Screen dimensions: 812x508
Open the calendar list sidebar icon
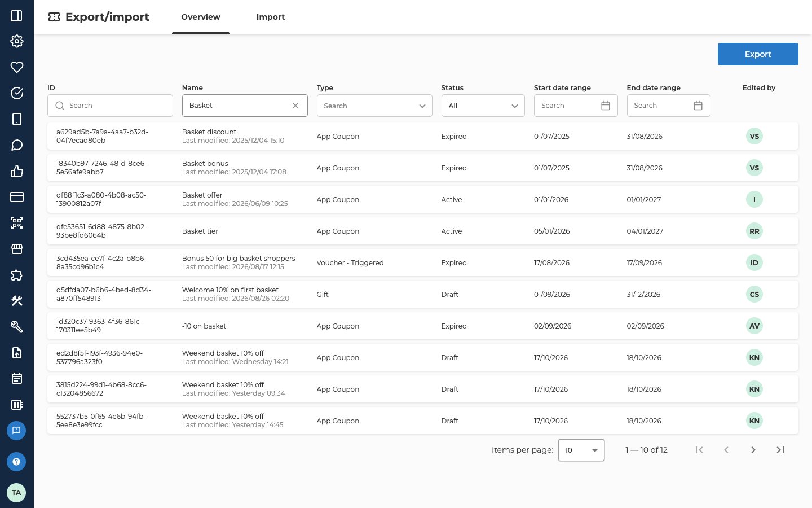click(x=17, y=379)
